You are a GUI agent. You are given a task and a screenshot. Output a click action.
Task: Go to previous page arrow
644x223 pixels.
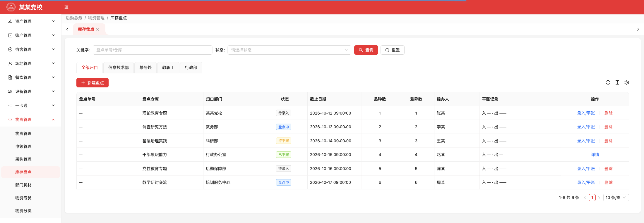(x=585, y=198)
